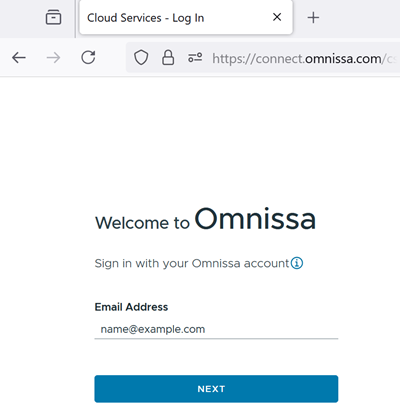
Task: Open the tracking protection shield icon
Action: click(x=141, y=58)
